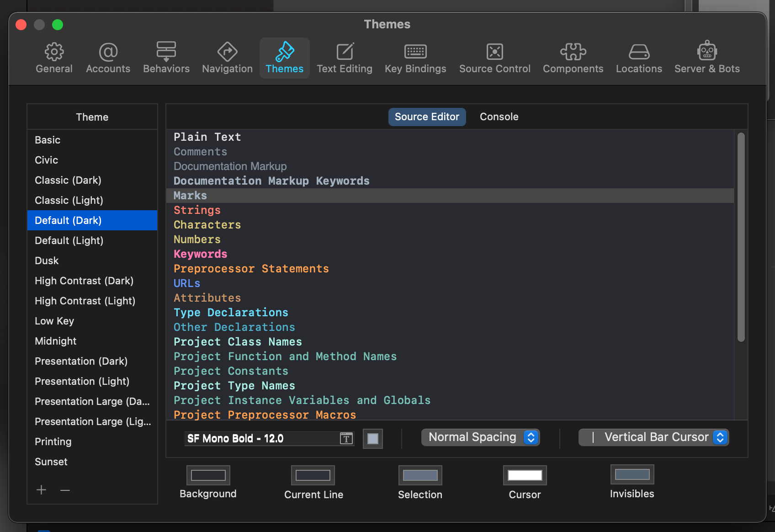This screenshot has width=775, height=532.
Task: Select the Preprocessor Statements row
Action: pyautogui.click(x=450, y=269)
